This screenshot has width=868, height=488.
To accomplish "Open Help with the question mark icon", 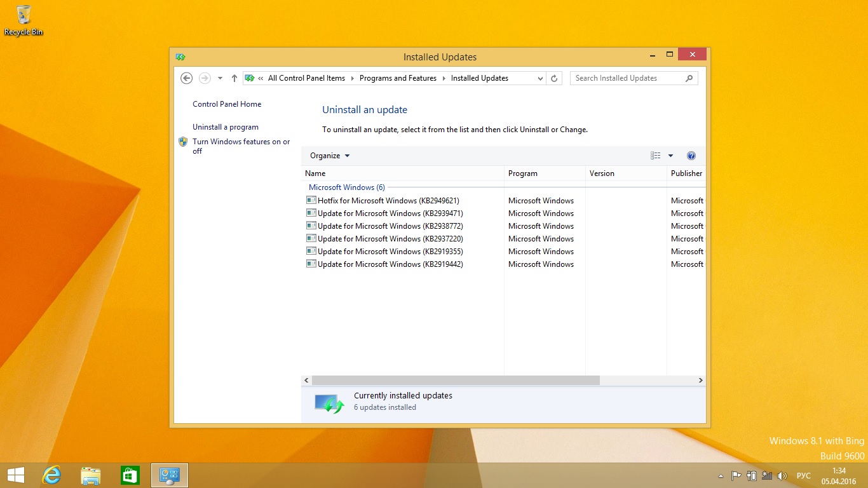I will click(691, 156).
